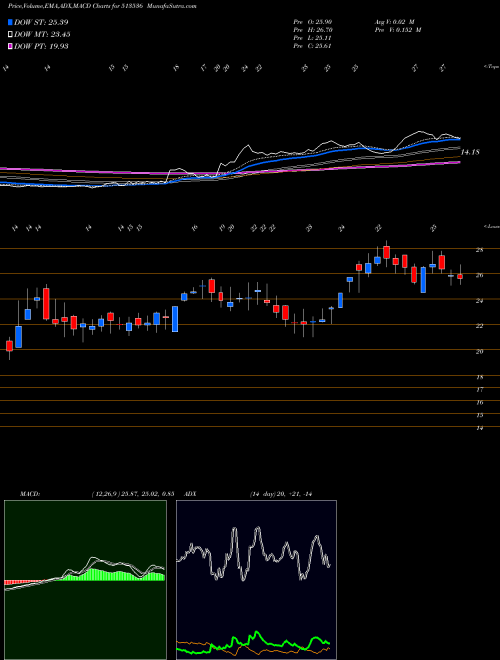Click the 26 price axis label

[x=479, y=275]
